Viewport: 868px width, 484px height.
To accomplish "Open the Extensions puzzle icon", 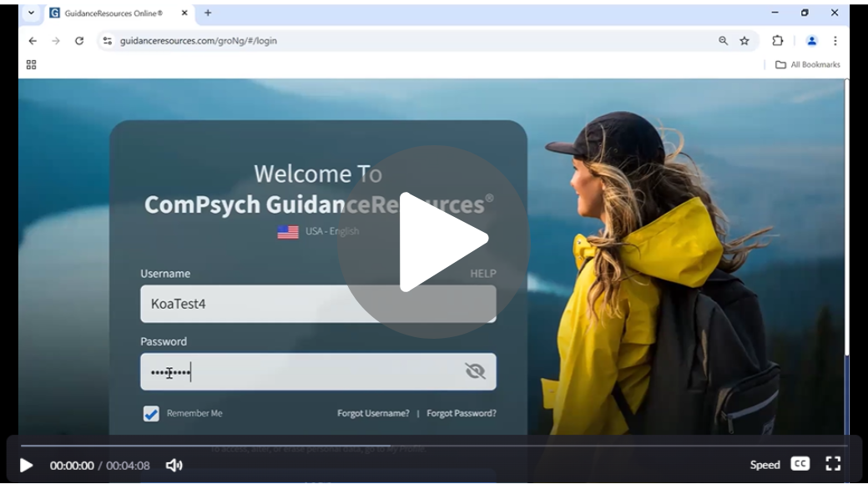I will [x=778, y=40].
